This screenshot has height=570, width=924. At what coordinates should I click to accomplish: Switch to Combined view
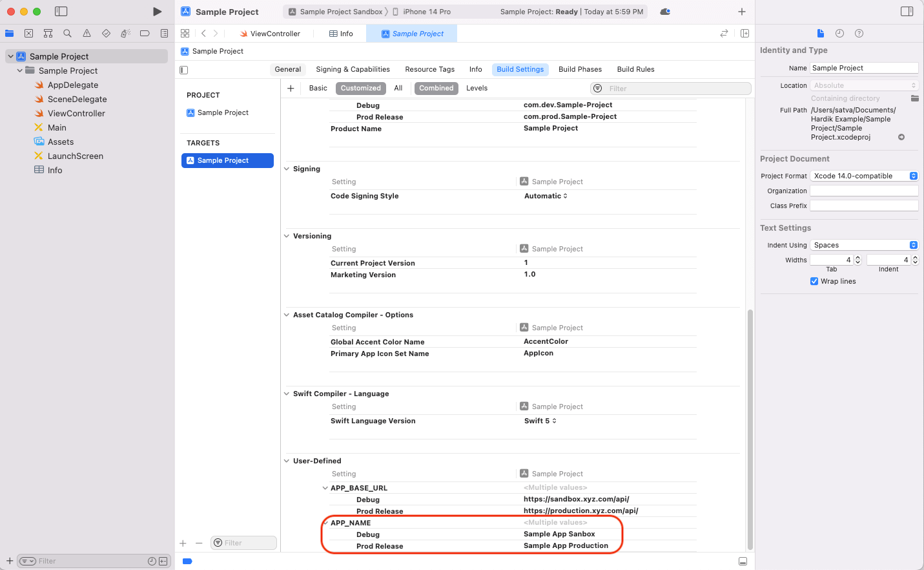click(436, 89)
